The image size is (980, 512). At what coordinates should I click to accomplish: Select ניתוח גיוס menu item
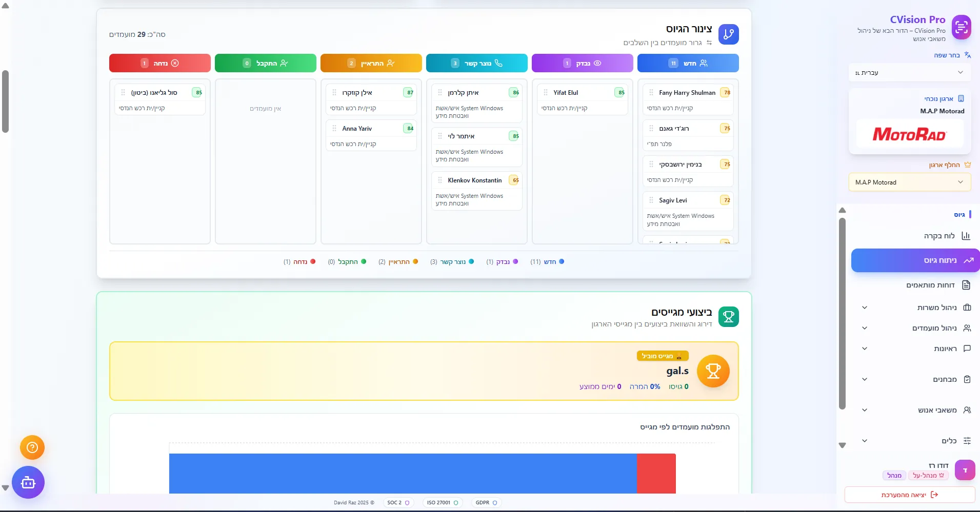coord(915,260)
